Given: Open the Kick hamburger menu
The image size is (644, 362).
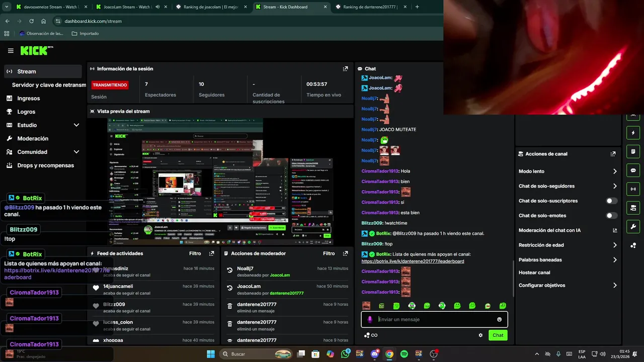Looking at the screenshot, I should (11, 51).
